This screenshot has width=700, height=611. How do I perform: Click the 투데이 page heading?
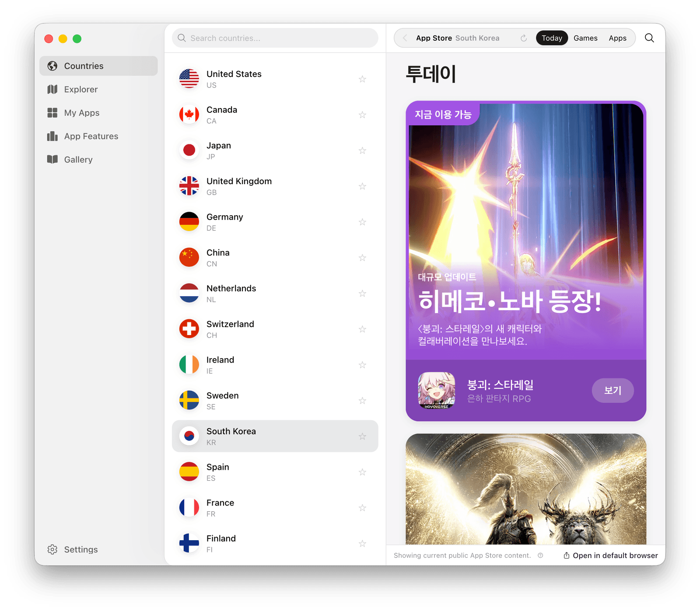431,73
